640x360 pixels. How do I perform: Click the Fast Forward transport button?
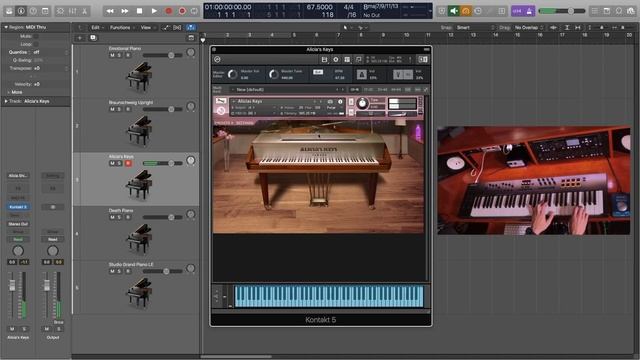(124, 11)
